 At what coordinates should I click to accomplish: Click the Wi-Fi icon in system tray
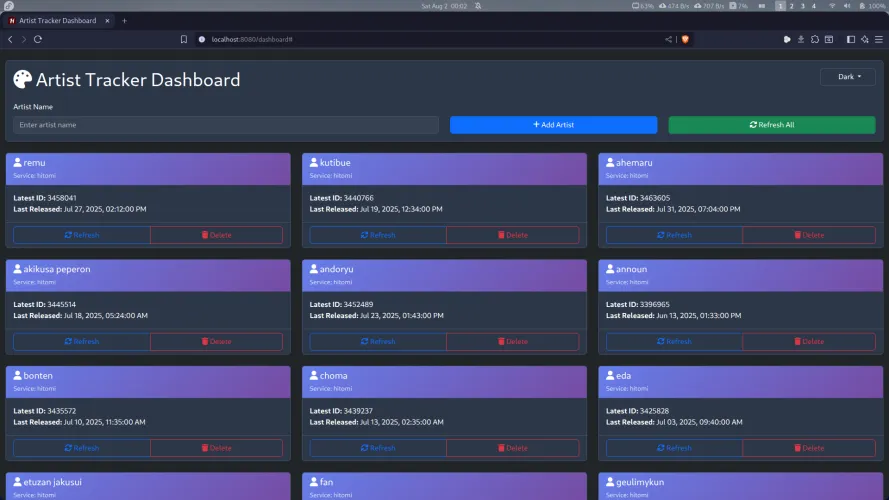832,6
